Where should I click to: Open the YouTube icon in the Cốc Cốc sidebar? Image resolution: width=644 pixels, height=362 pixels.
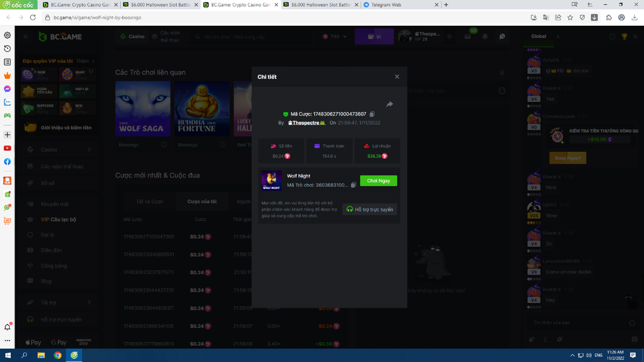[8, 148]
